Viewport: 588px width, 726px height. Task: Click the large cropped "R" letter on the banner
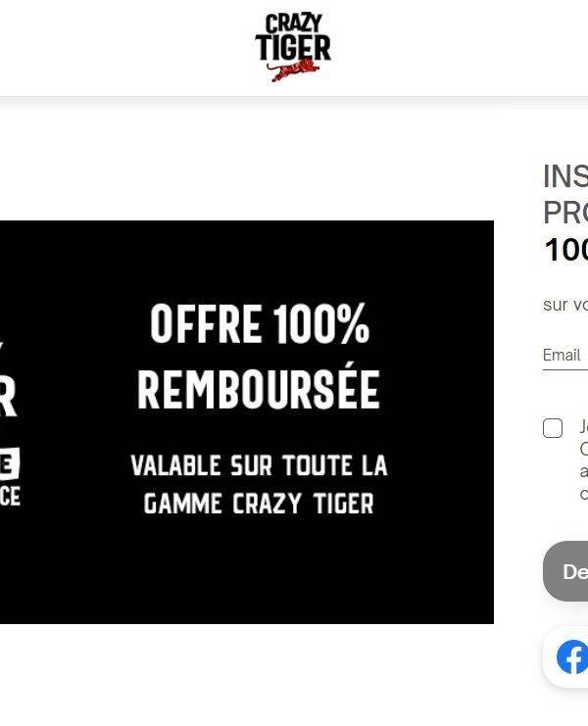[x=8, y=395]
